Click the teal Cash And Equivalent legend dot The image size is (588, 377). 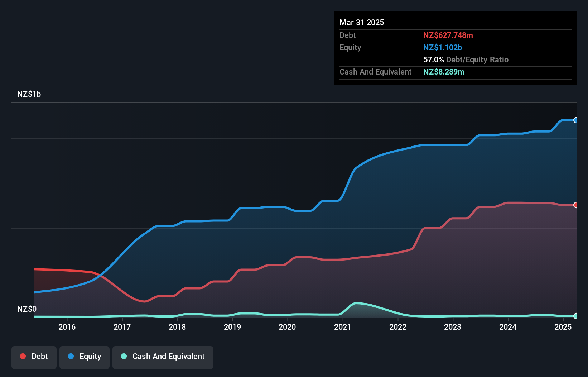click(124, 356)
